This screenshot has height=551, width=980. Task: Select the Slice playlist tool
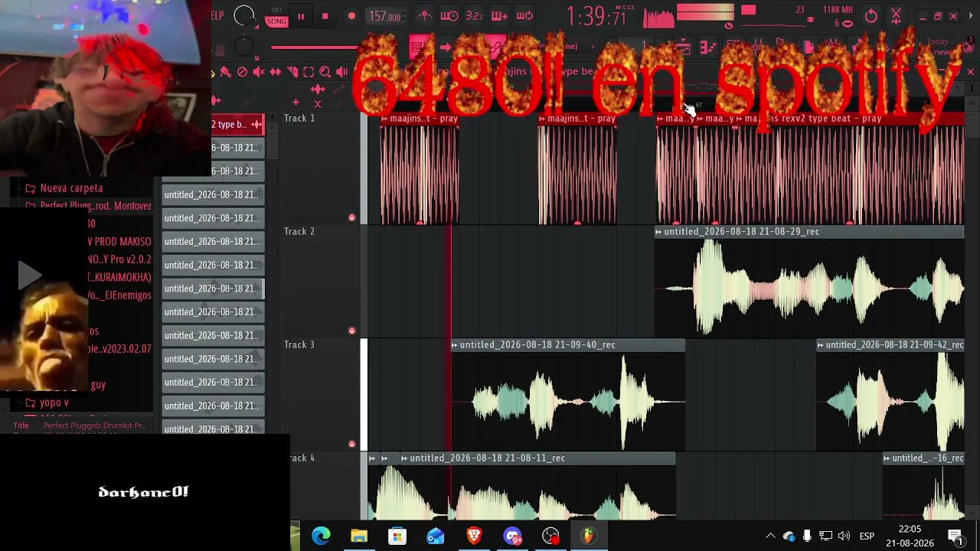(292, 72)
